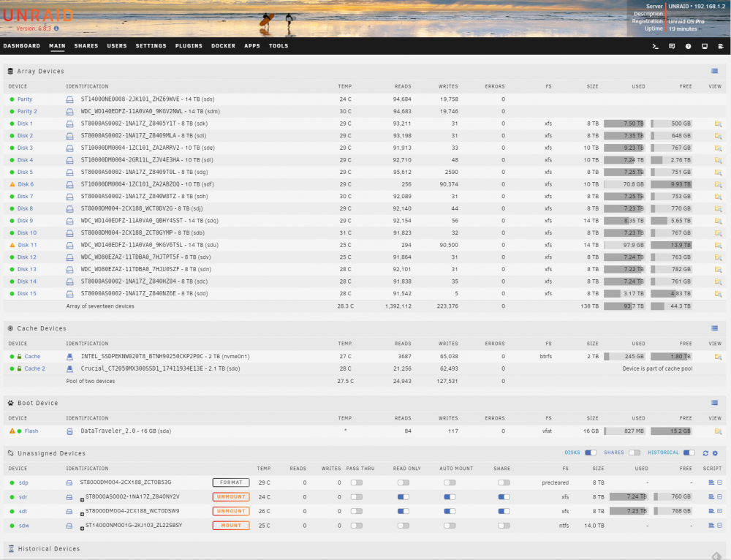
Task: Browse Disk 1 contents via folder icon
Action: point(718,124)
